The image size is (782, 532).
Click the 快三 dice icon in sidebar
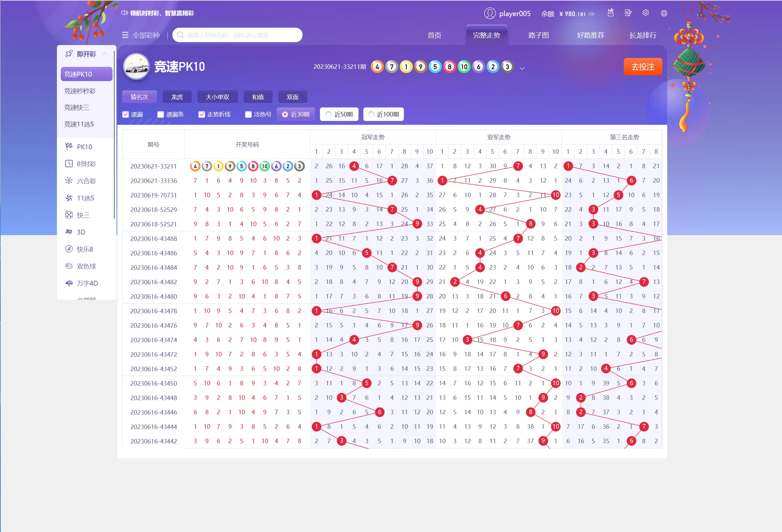(69, 215)
